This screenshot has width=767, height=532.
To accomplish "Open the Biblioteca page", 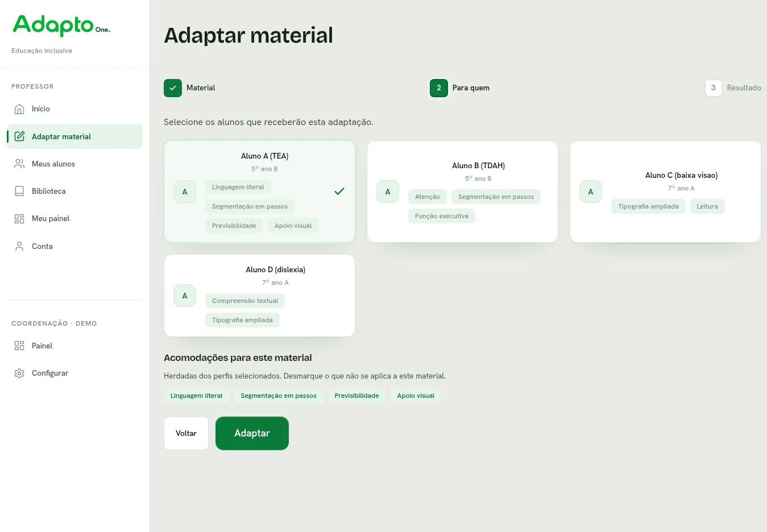I will (74, 191).
